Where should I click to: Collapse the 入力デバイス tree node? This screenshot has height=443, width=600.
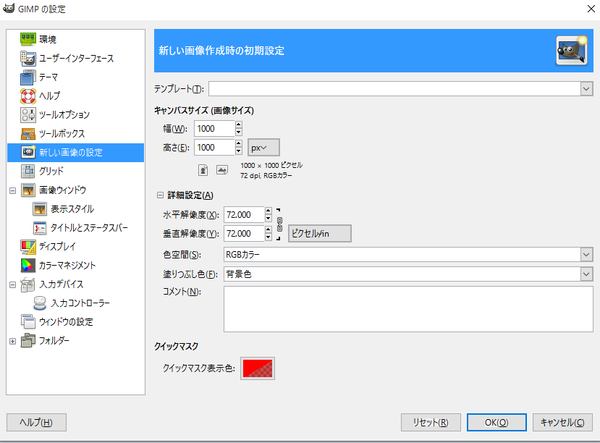[13, 285]
